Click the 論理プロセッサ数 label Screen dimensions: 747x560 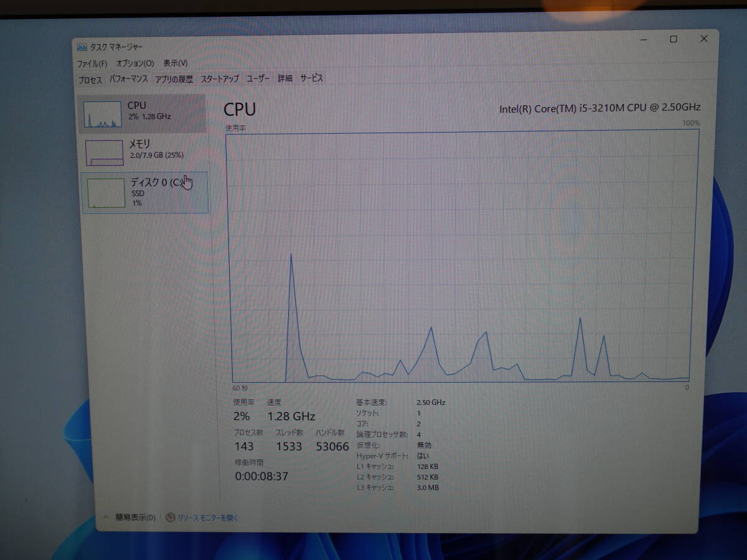tap(382, 434)
